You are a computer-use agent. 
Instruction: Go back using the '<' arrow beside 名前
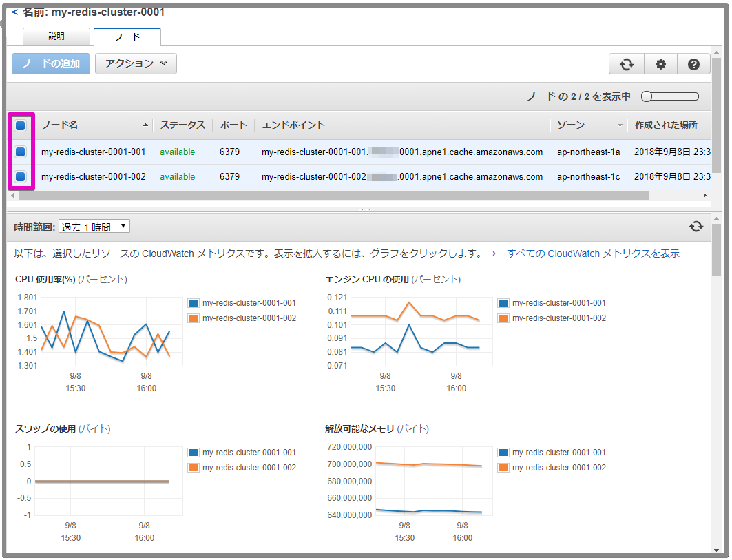(15, 12)
